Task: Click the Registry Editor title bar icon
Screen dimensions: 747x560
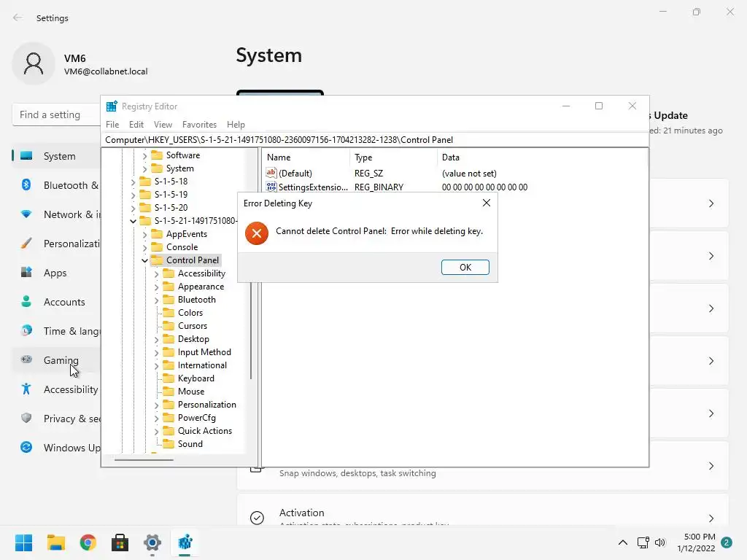Action: pos(112,106)
